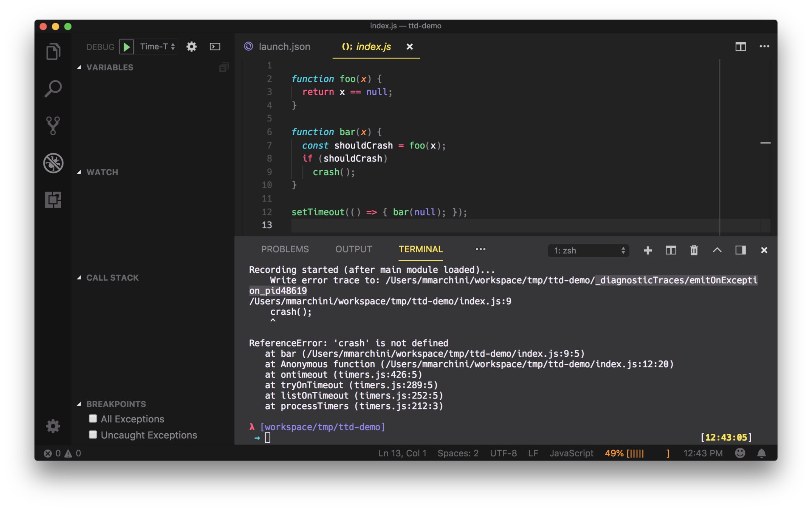The height and width of the screenshot is (510, 812).
Task: Split the terminal panel
Action: [671, 250]
